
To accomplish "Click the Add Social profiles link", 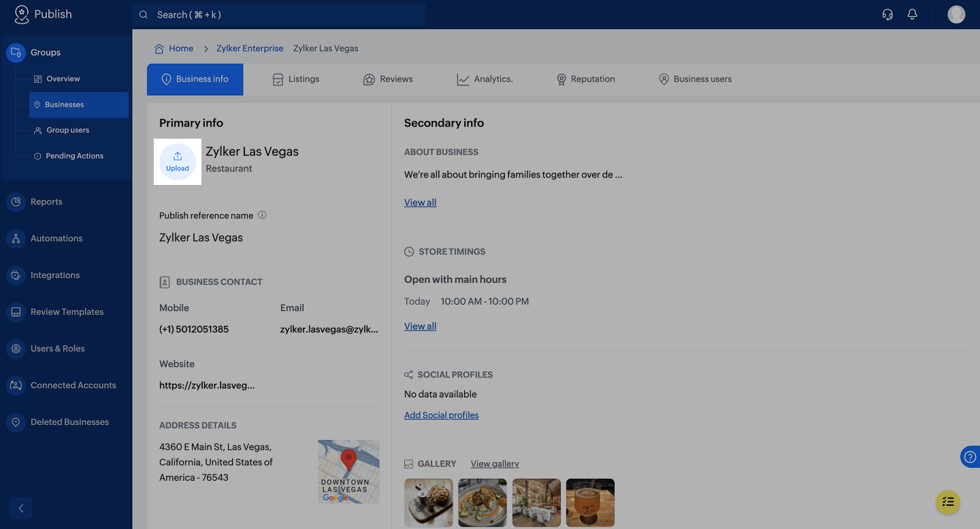I will pyautogui.click(x=441, y=415).
